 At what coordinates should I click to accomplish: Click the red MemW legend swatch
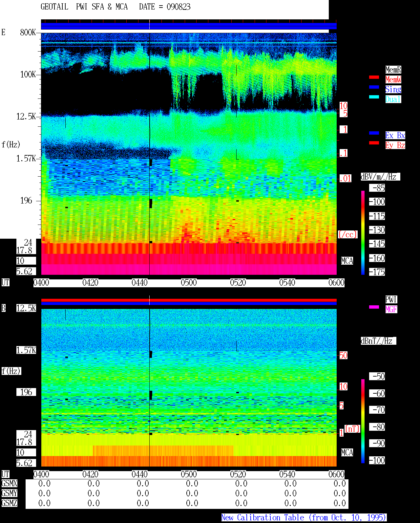point(374,77)
